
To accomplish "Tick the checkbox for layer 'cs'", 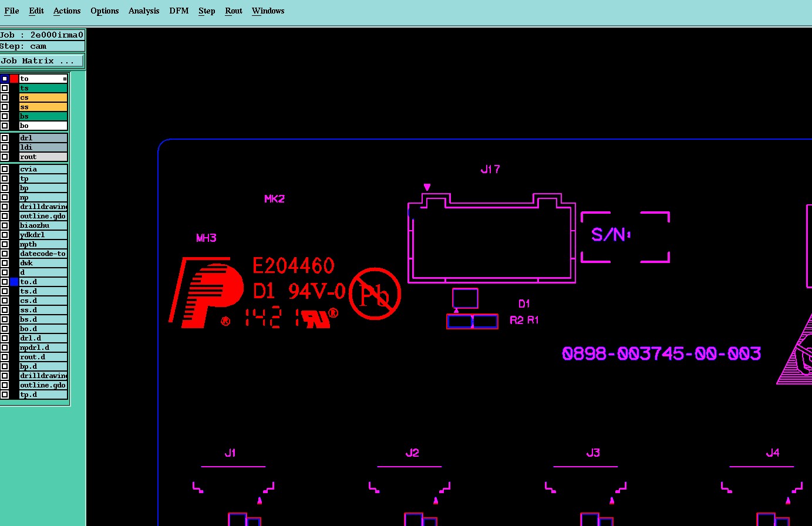I will [x=5, y=97].
